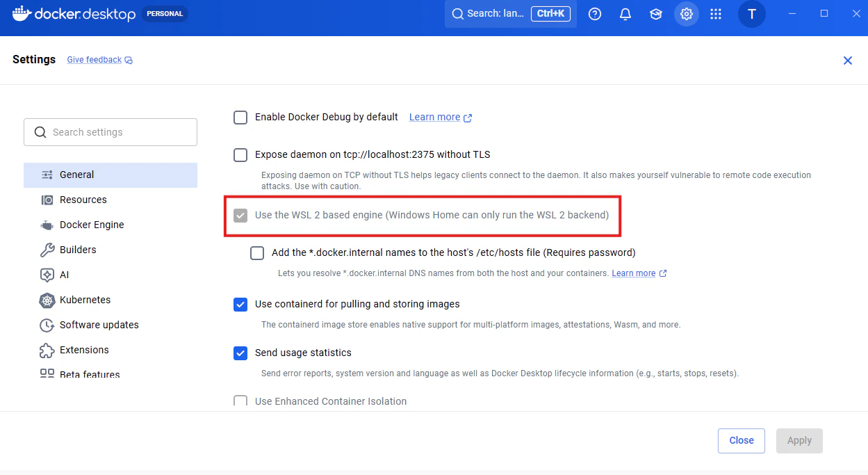This screenshot has height=475, width=868.
Task: Open Resources settings section
Action: tap(110, 200)
